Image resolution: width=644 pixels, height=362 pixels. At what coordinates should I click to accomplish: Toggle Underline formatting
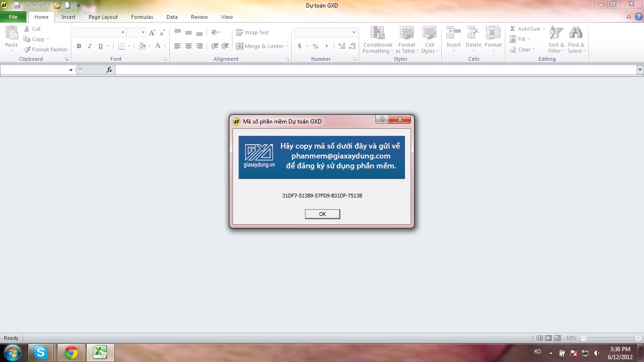click(100, 46)
